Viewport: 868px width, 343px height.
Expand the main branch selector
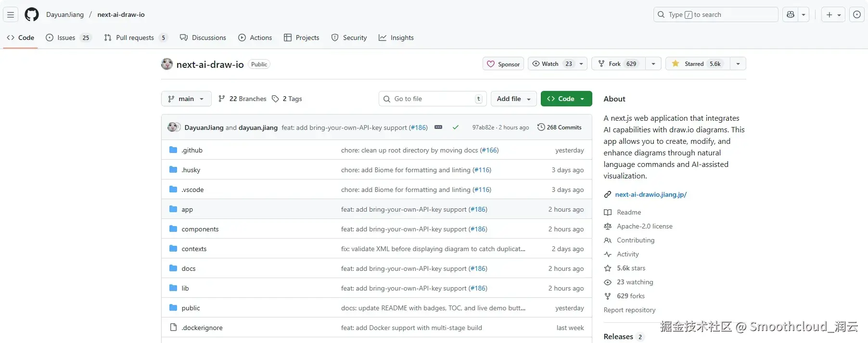(x=186, y=99)
